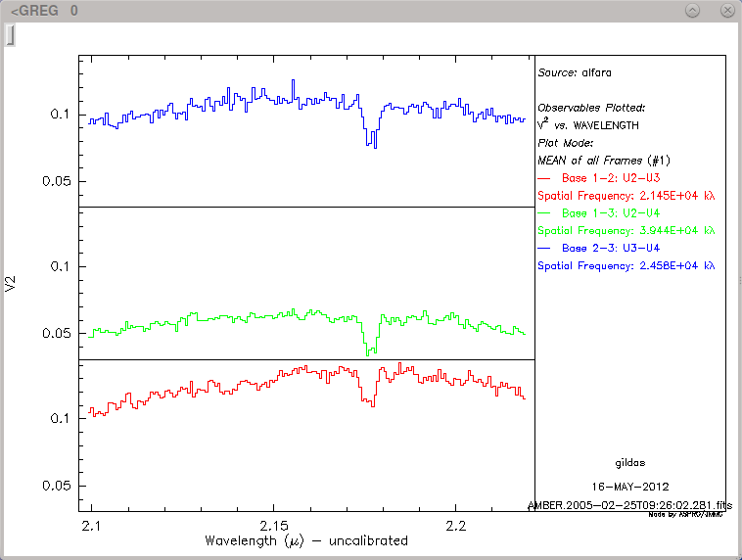The height and width of the screenshot is (560, 742).
Task: Click the 'Source: alfara' label
Action: click(x=575, y=72)
